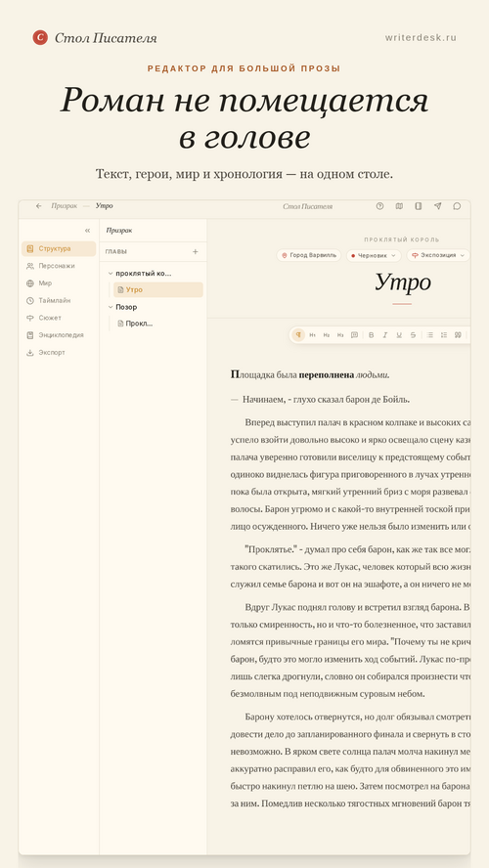
Task: Click the back arrow next to Призрак
Action: point(39,206)
